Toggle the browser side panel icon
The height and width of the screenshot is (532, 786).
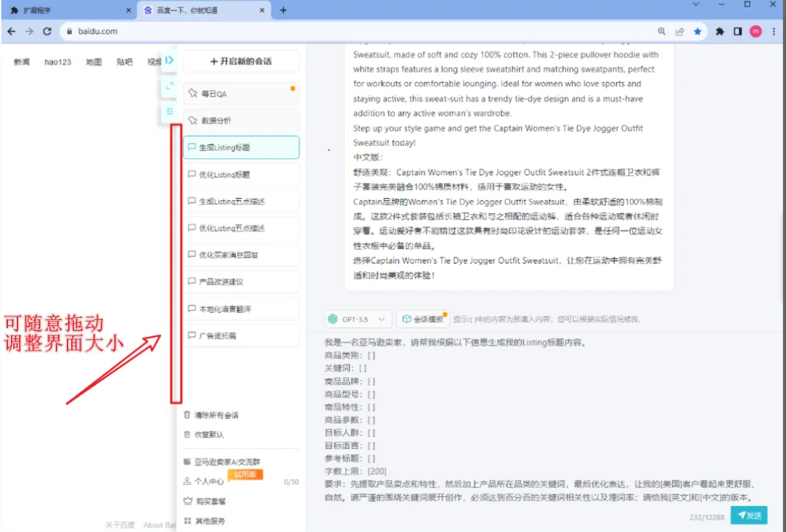(738, 31)
